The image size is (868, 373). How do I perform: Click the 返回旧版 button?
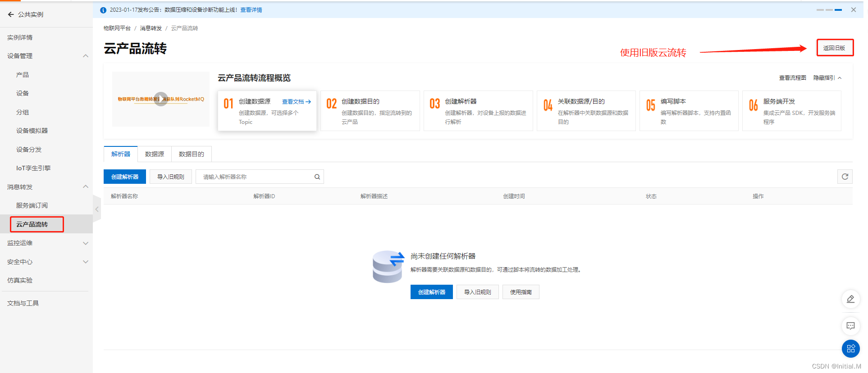[835, 48]
